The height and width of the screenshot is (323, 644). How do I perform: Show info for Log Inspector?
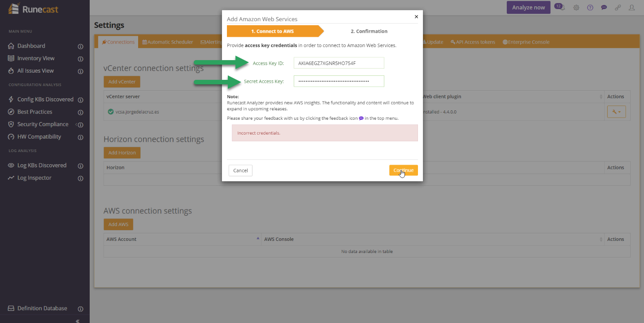[x=81, y=179]
